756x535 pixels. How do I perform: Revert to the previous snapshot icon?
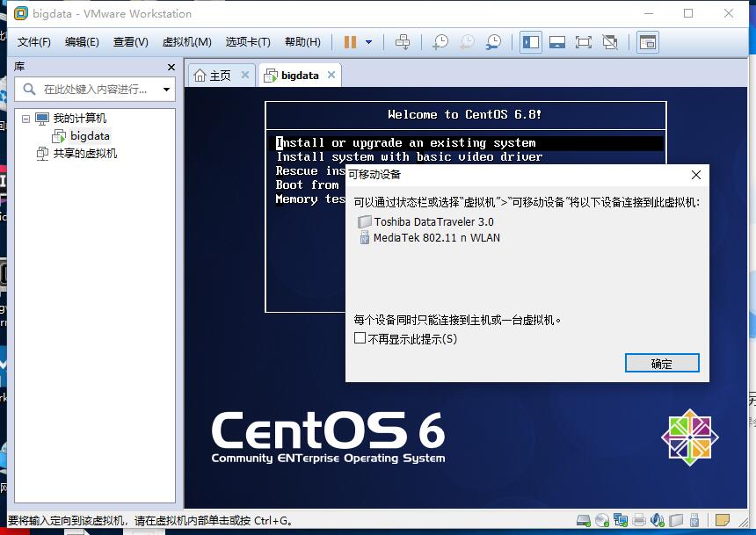[x=467, y=42]
